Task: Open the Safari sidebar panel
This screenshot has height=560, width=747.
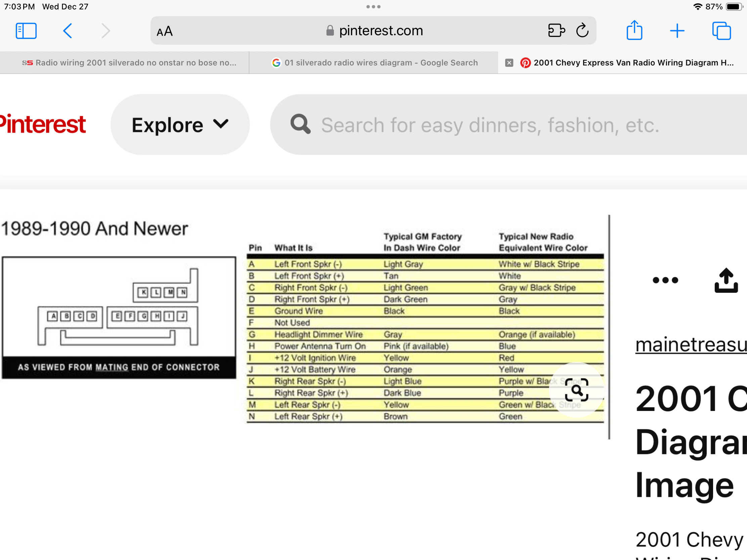Action: pos(26,31)
